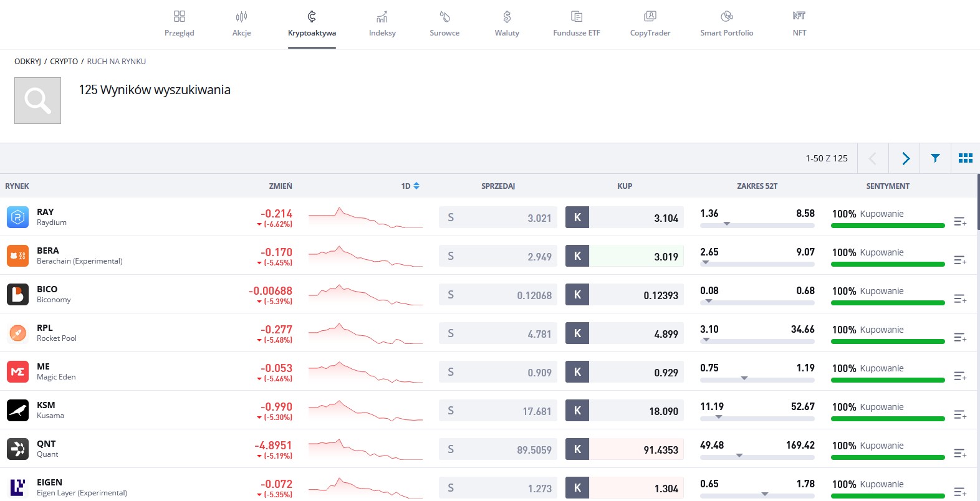Open the RPL Rocket Pool icon
The image size is (980, 501).
[x=17, y=333]
